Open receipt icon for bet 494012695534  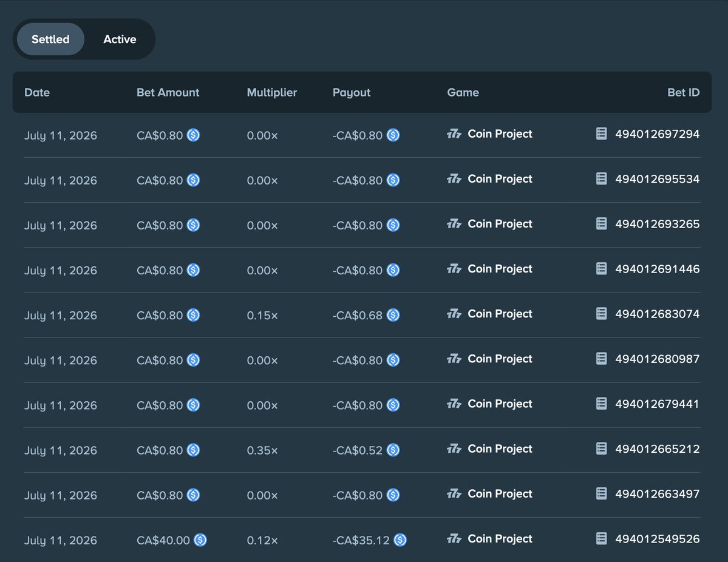pos(601,178)
